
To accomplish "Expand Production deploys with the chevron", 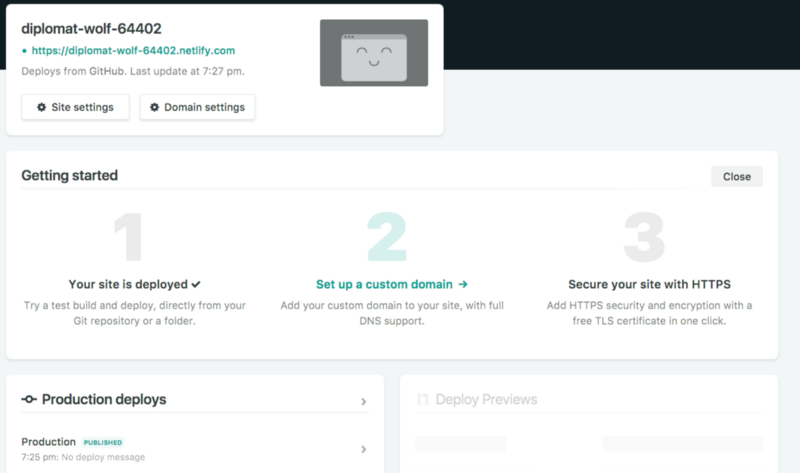I will pos(364,402).
